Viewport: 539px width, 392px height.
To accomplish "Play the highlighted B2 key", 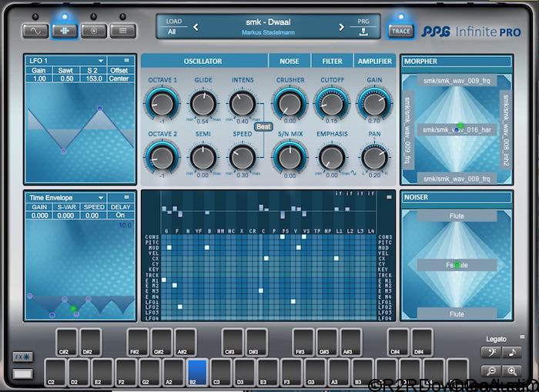I will pyautogui.click(x=197, y=373).
